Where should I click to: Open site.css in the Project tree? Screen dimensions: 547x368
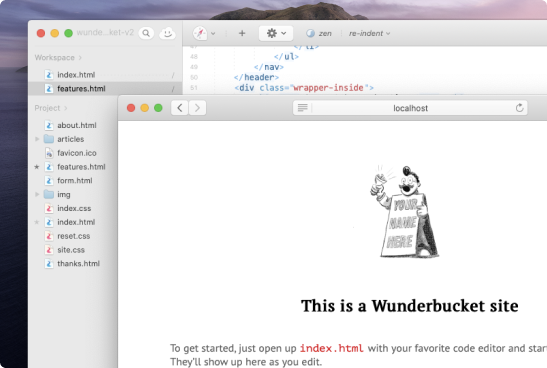tap(71, 250)
